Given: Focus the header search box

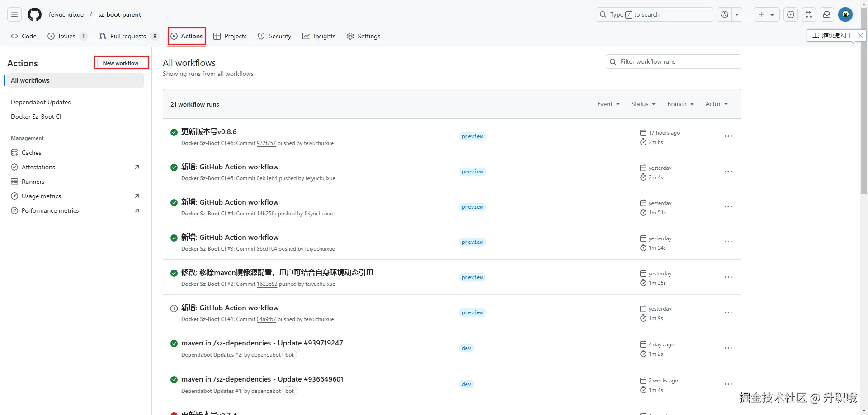Looking at the screenshot, I should click(654, 14).
